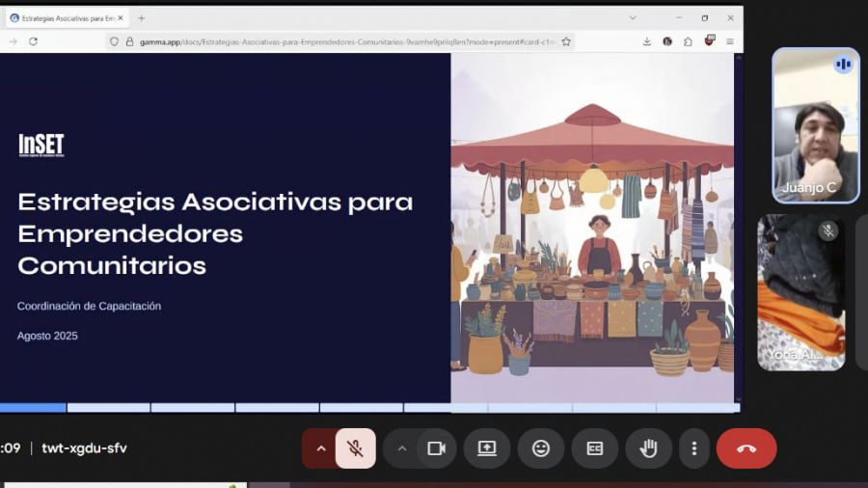The height and width of the screenshot is (488, 868).
Task: Select the Estrategias Asociativas browser tab
Action: click(x=67, y=18)
